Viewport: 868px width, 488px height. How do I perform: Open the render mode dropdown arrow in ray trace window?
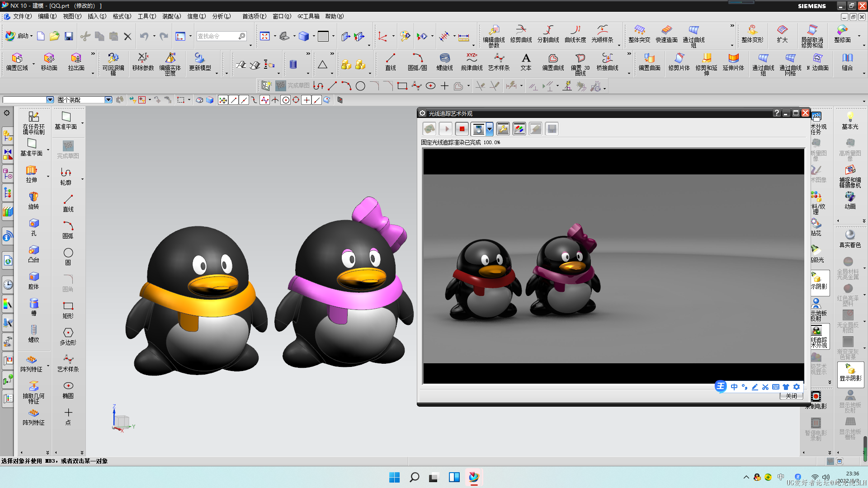click(490, 129)
